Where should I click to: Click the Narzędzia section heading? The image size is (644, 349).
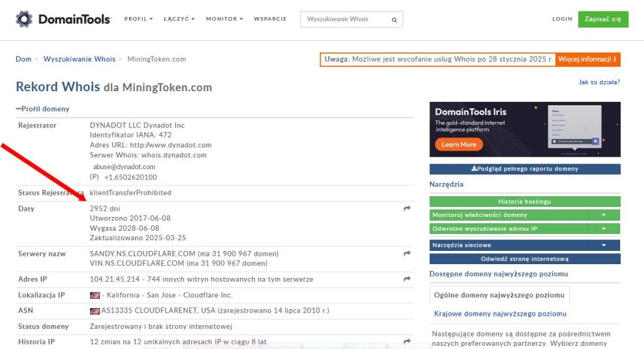pyautogui.click(x=447, y=184)
